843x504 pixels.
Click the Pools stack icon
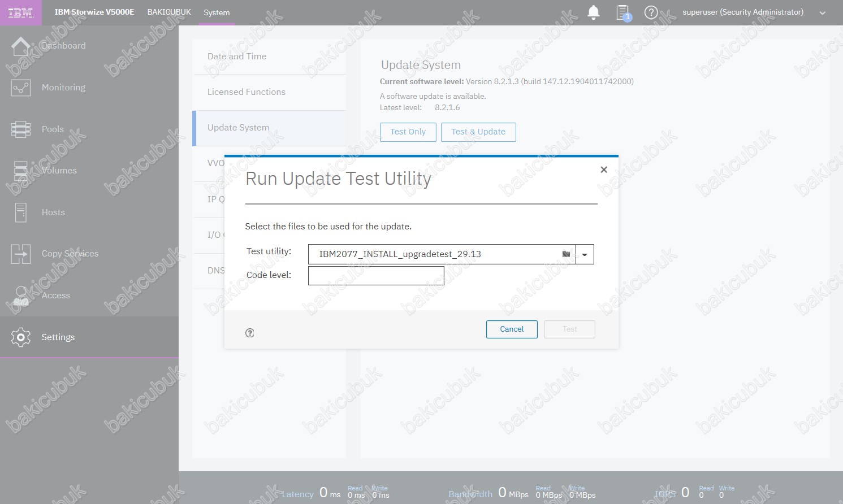tap(21, 129)
